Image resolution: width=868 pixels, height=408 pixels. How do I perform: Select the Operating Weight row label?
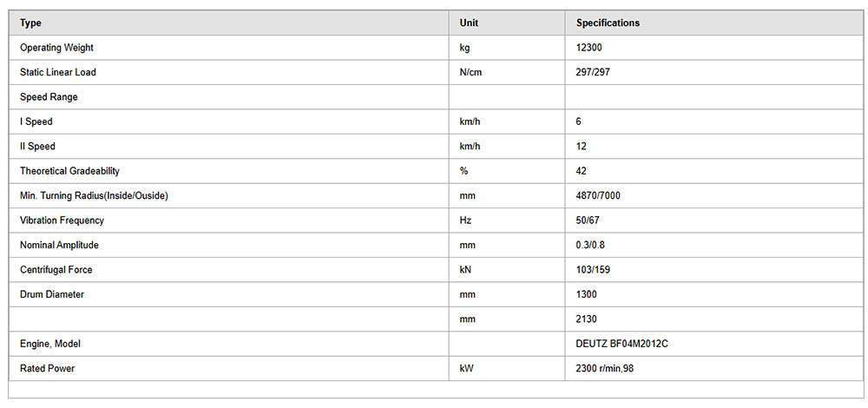(56, 48)
